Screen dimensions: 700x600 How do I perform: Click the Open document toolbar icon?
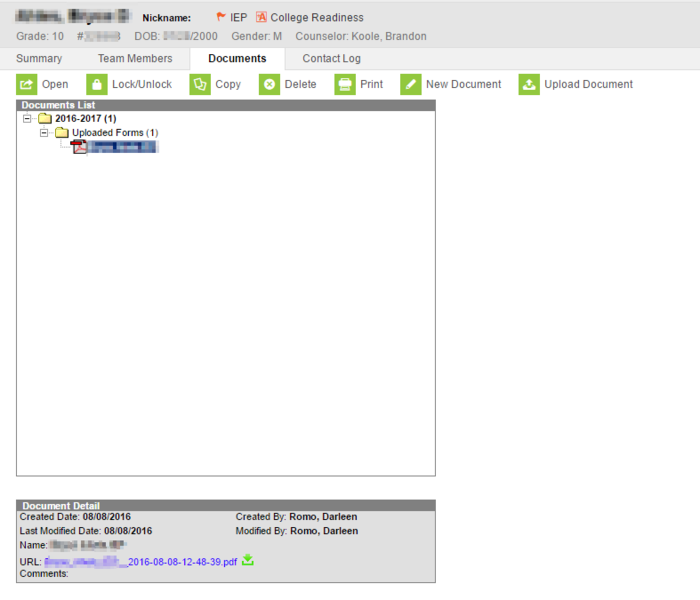click(x=27, y=85)
